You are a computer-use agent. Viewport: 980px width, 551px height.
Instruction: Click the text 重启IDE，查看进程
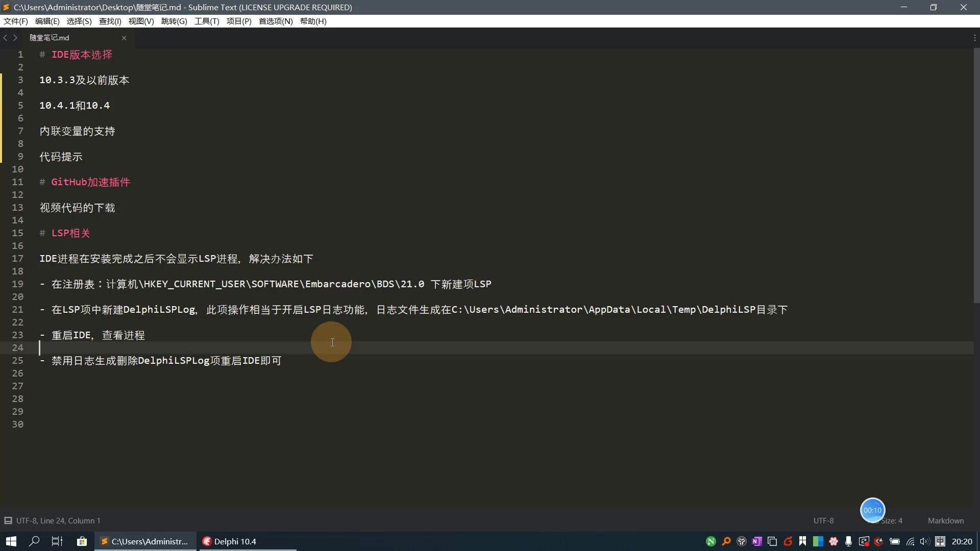pyautogui.click(x=98, y=335)
